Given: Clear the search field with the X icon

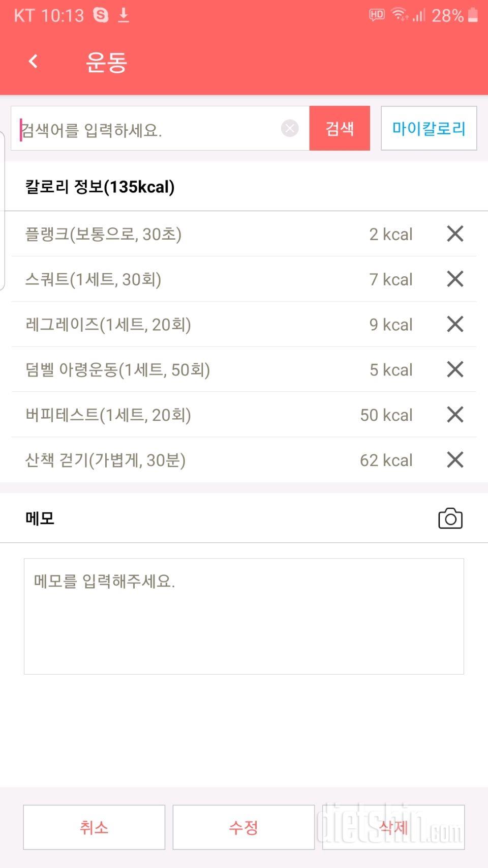Looking at the screenshot, I should pyautogui.click(x=290, y=128).
